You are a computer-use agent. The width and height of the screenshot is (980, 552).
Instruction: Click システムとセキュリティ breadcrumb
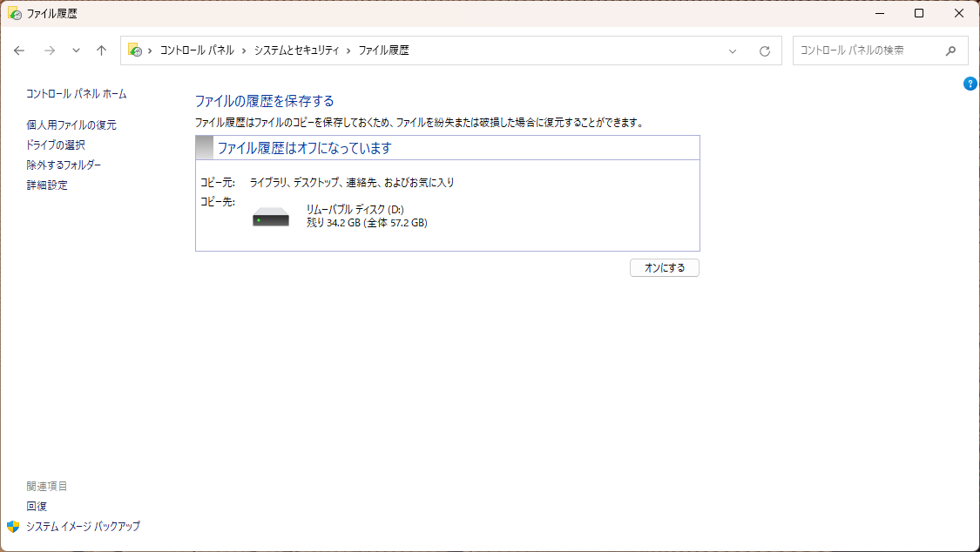tap(296, 50)
